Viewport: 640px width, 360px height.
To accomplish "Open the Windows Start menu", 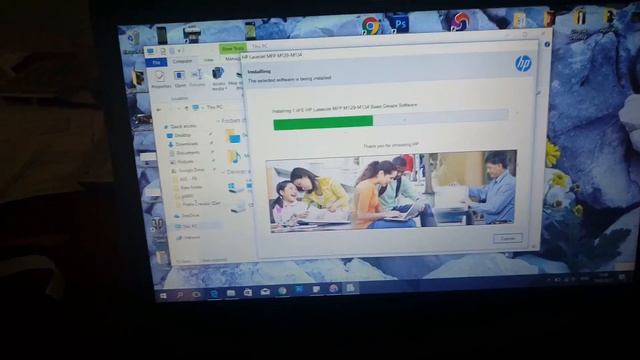I will [x=163, y=296].
